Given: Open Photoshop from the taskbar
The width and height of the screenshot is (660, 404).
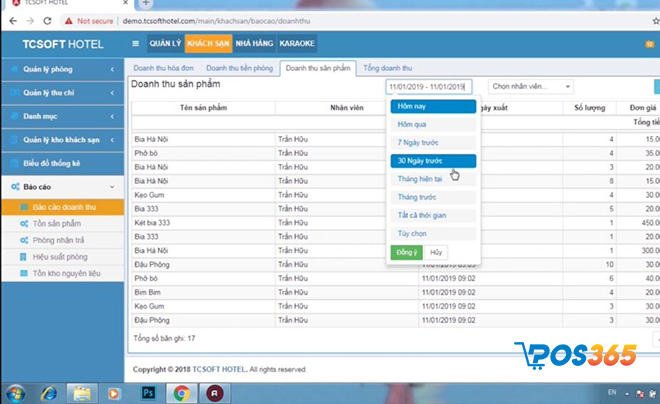Looking at the screenshot, I should [148, 393].
